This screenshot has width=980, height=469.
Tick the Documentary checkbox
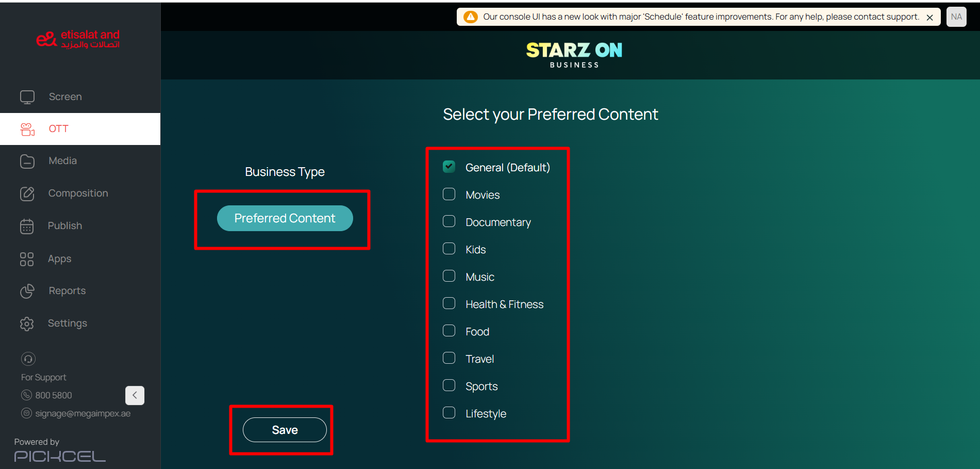tap(449, 221)
